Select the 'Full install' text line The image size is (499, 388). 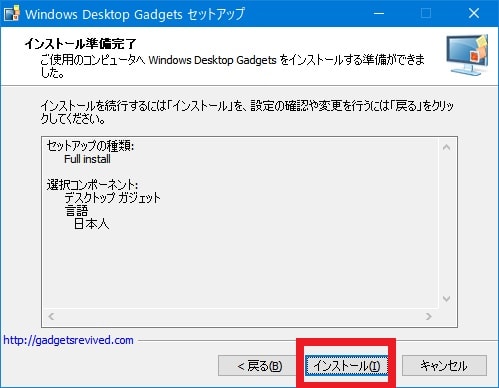pyautogui.click(x=87, y=159)
